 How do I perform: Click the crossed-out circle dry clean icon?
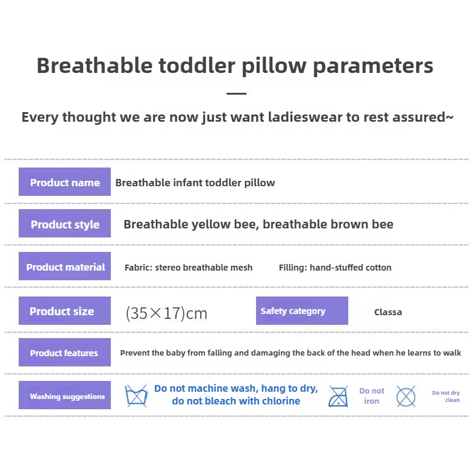point(406,396)
